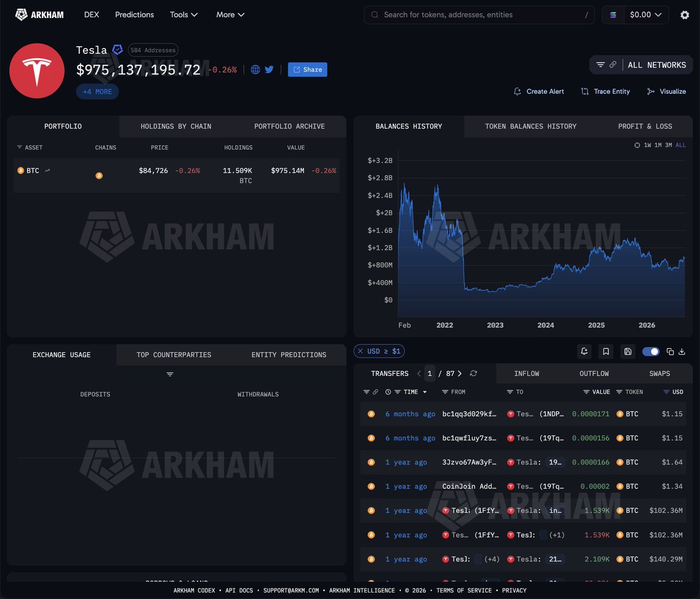Screen dimensions: 700x599
Task: Open the 584 Addresses badge
Action: [x=152, y=50]
